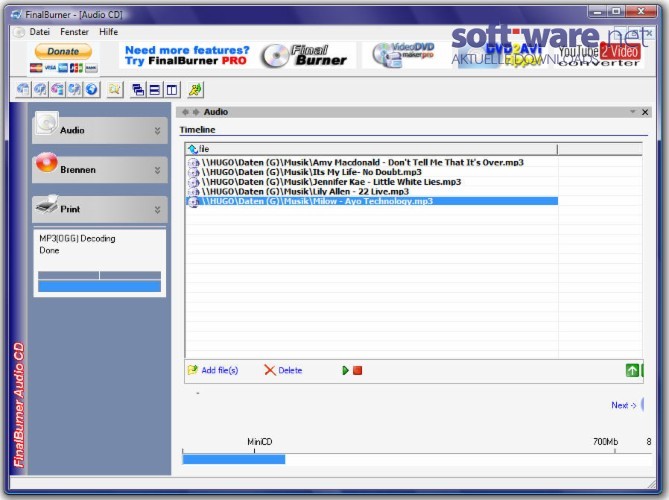
Task: Click the red X Delete icon
Action: [270, 370]
